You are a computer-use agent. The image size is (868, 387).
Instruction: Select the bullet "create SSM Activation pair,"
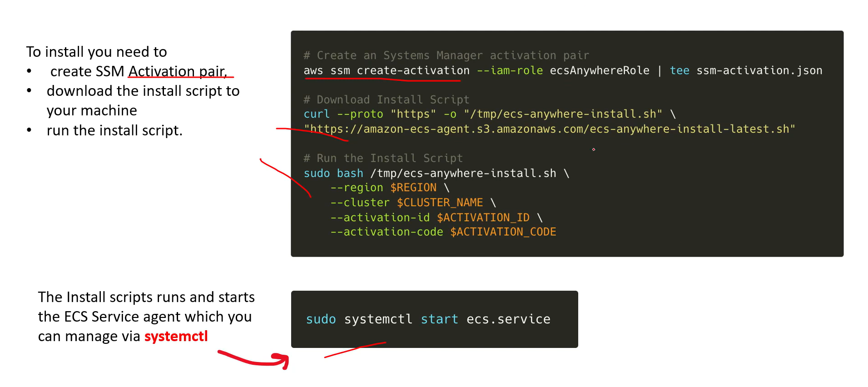139,71
